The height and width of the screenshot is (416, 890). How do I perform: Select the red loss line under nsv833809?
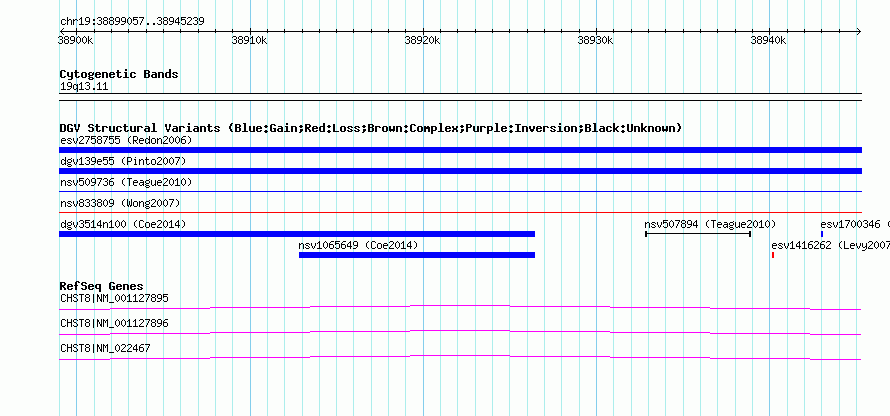(460, 212)
